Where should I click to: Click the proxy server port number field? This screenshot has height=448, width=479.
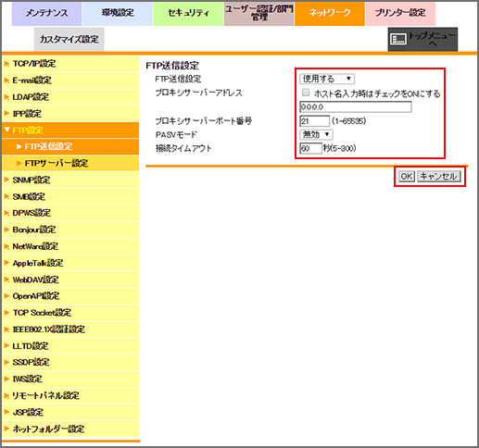314,121
